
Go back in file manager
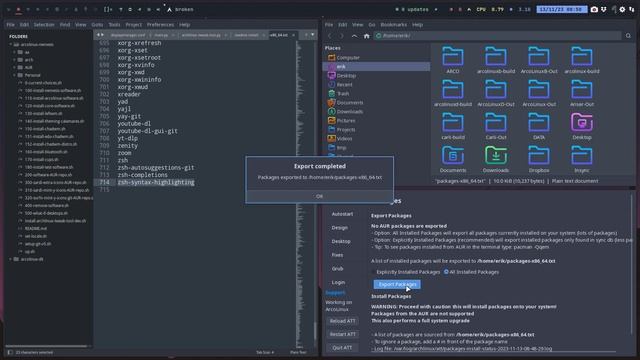point(330,36)
